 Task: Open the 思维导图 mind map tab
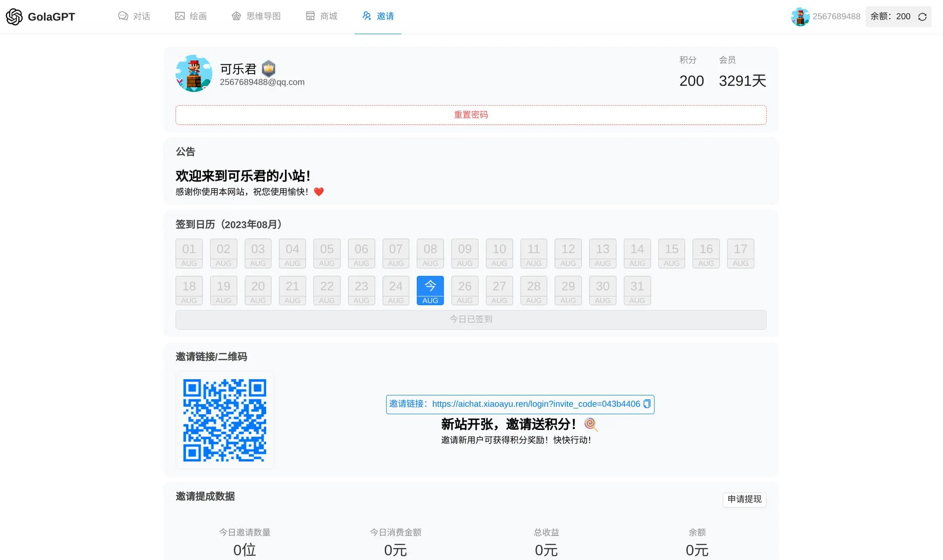point(256,16)
